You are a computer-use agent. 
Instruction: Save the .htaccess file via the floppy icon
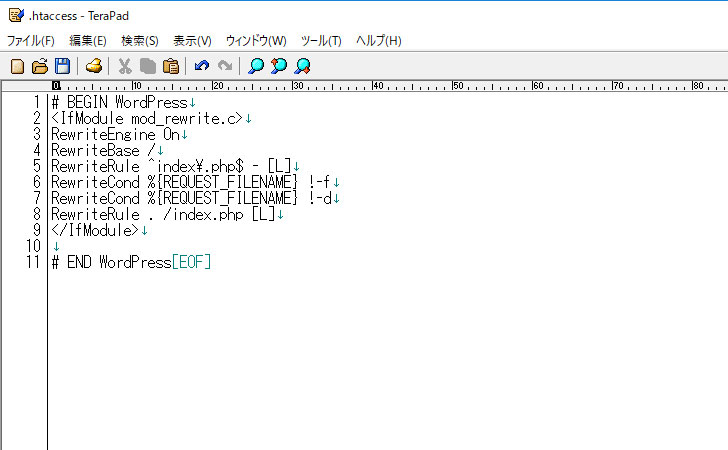click(62, 66)
